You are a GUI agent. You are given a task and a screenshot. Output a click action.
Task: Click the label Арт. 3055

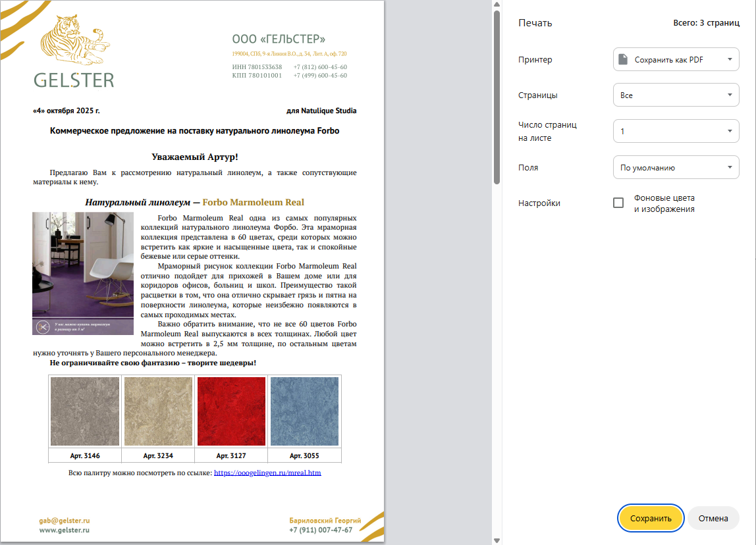pos(304,455)
